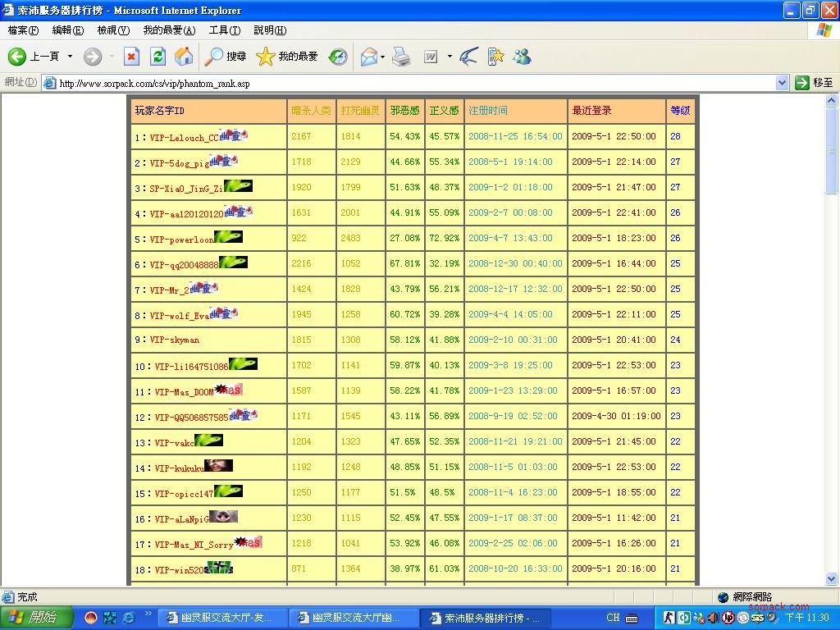Image resolution: width=840 pixels, height=630 pixels.
Task: Switch to first 幽灵服交流大厅 taskbar window
Action: pyautogui.click(x=220, y=618)
